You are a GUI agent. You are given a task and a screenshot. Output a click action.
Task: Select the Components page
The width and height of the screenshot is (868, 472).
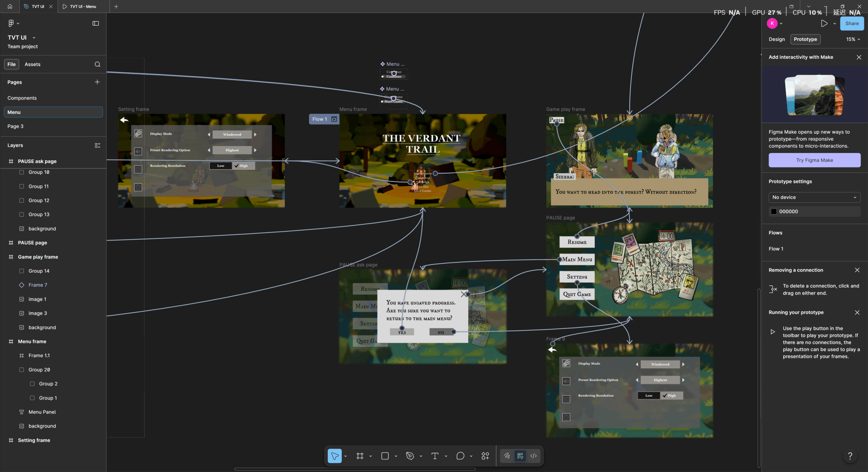pyautogui.click(x=53, y=98)
